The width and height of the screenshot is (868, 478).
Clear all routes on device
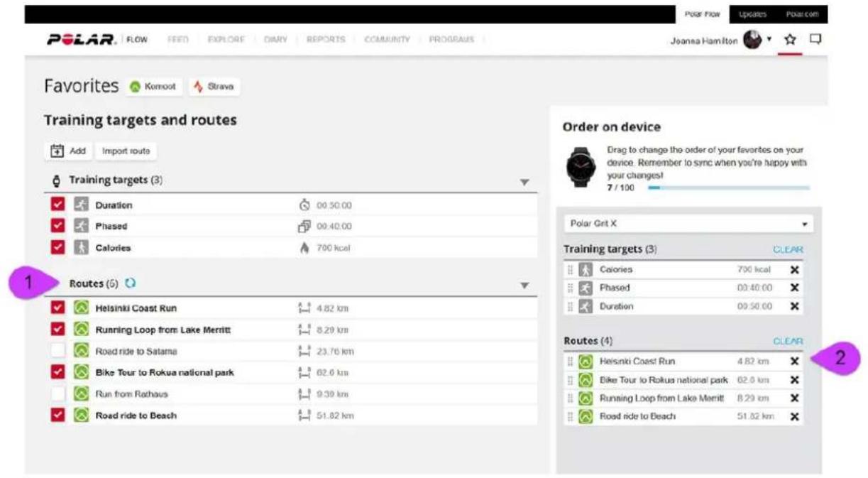pos(788,342)
